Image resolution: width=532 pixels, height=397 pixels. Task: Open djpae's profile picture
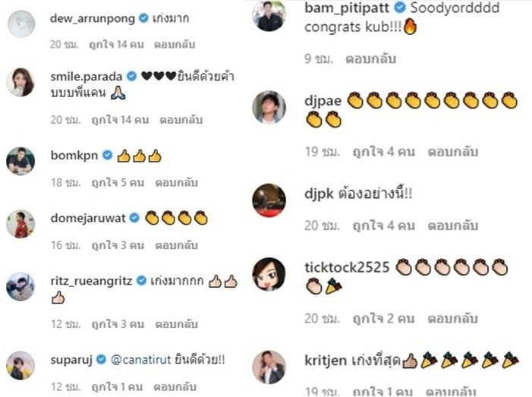[269, 107]
